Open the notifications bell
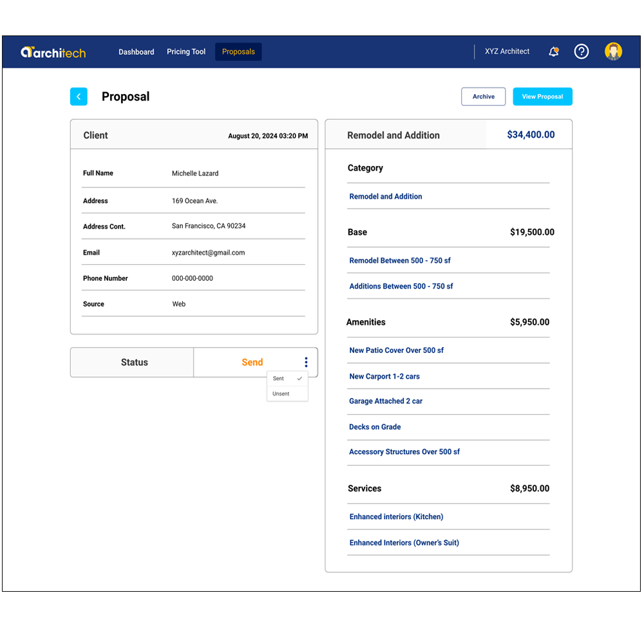644x644 pixels. click(553, 52)
